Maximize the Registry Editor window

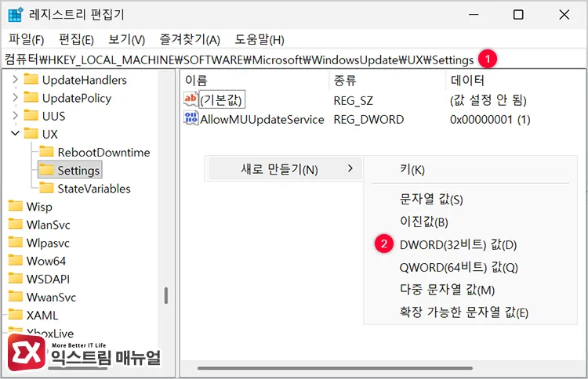[518, 15]
